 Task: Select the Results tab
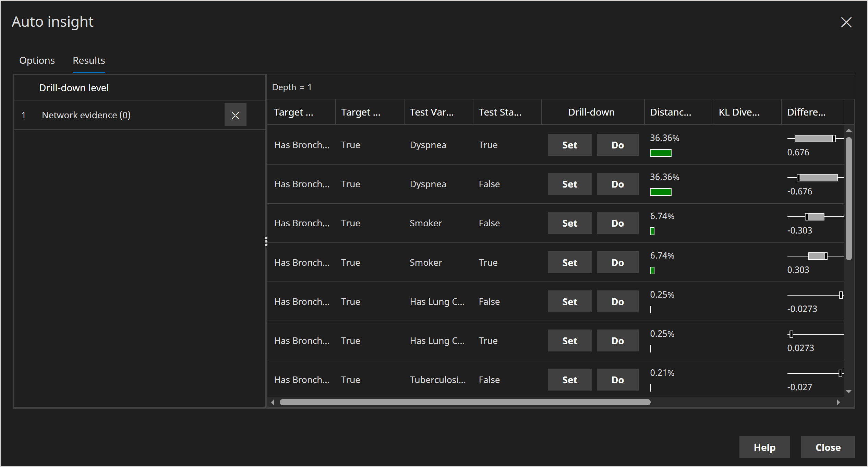(x=89, y=60)
